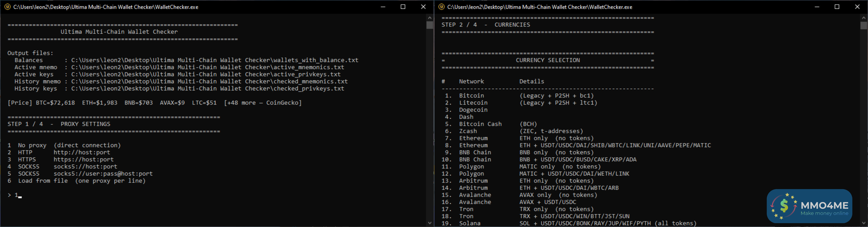868x227 pixels.
Task: Click the app icon in the right window title bar
Action: point(441,7)
